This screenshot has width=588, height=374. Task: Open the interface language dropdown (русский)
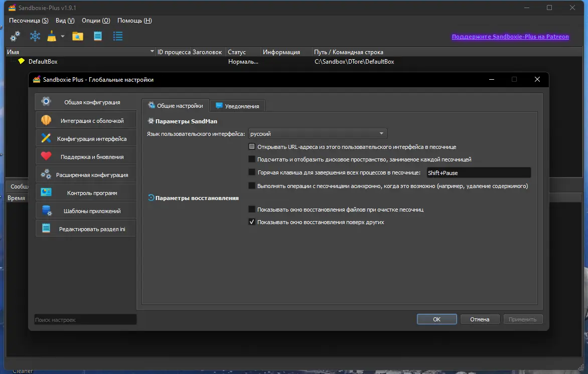318,133
